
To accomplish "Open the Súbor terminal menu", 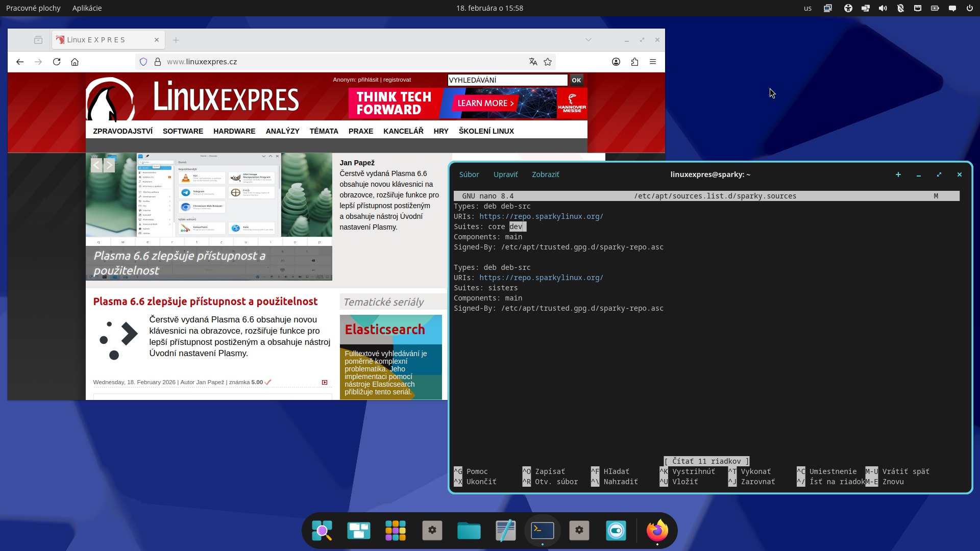I will pos(469,174).
